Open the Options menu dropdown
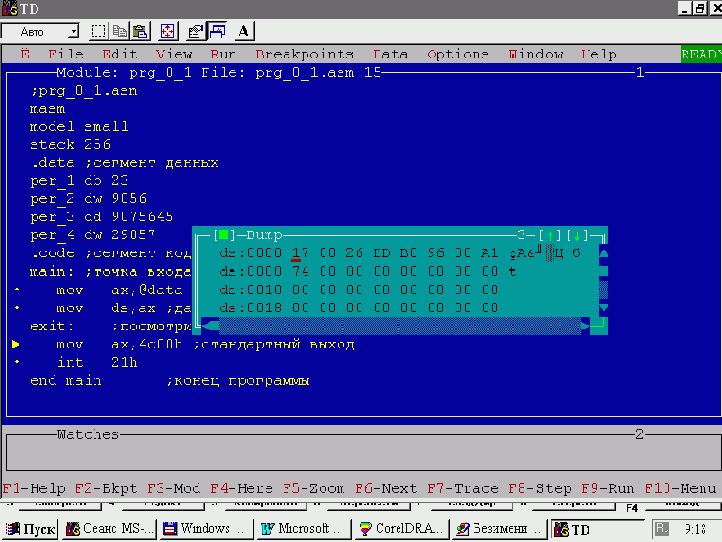The width and height of the screenshot is (722, 542). [x=458, y=54]
